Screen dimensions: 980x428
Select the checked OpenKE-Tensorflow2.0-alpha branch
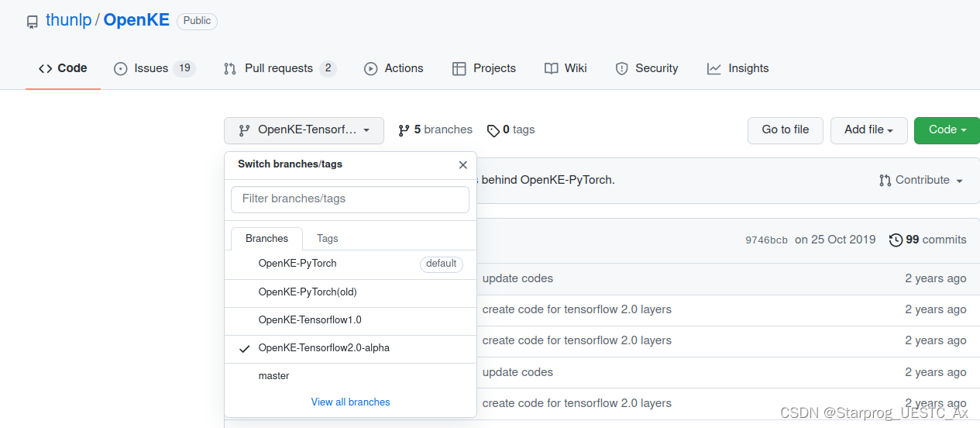(x=324, y=348)
